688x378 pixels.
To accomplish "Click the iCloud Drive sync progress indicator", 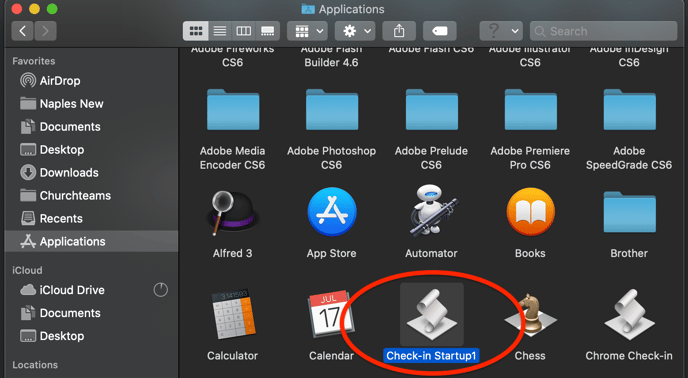I will click(161, 290).
